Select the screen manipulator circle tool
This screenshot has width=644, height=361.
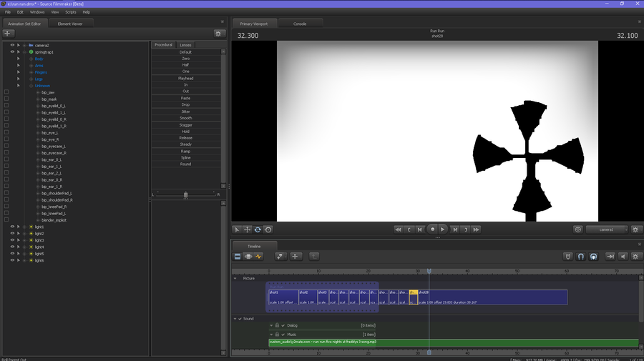coord(268,229)
